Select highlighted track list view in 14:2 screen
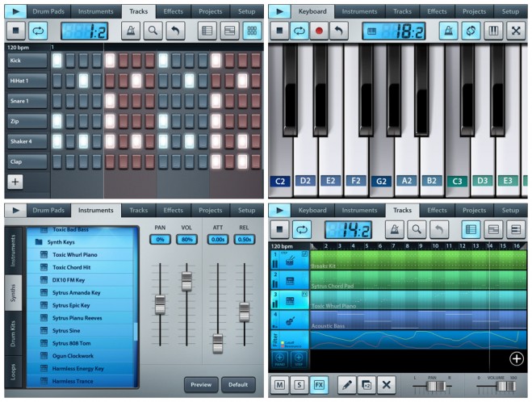Viewport: 532px width, 402px height. point(471,230)
